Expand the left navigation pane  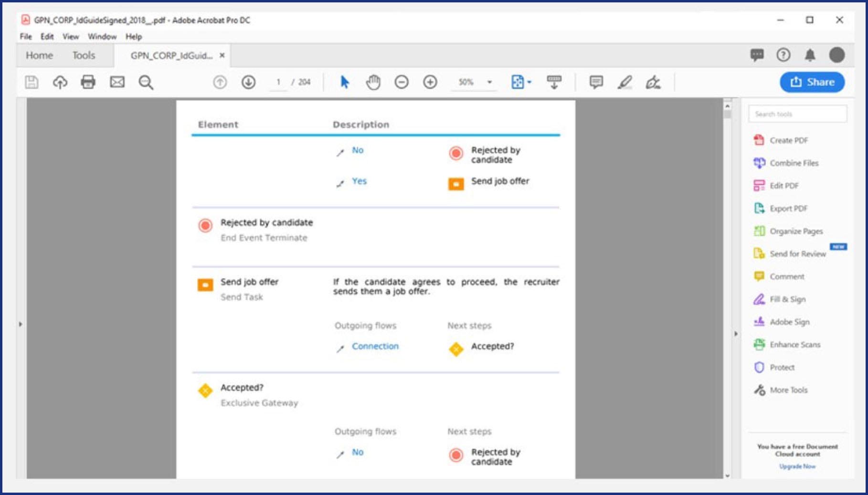coord(21,324)
